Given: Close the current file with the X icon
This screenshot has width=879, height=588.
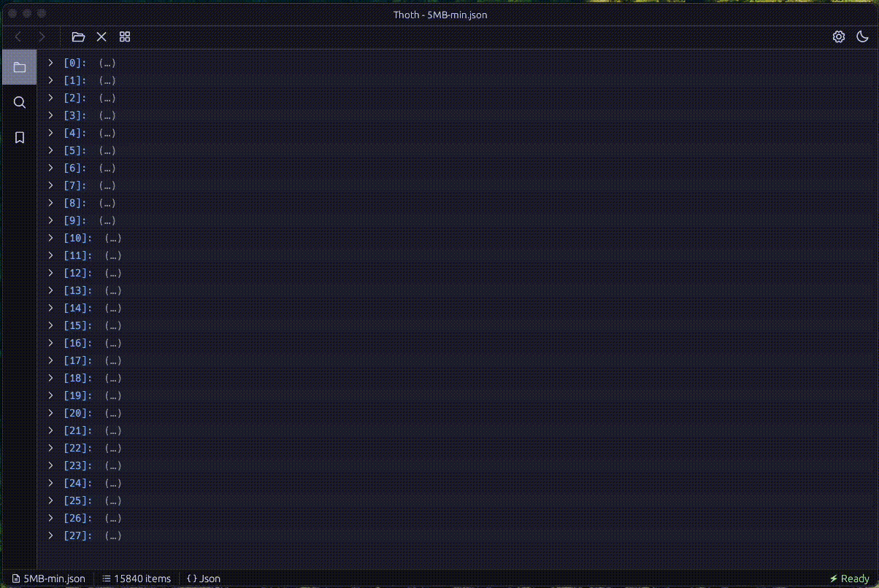Looking at the screenshot, I should (101, 36).
